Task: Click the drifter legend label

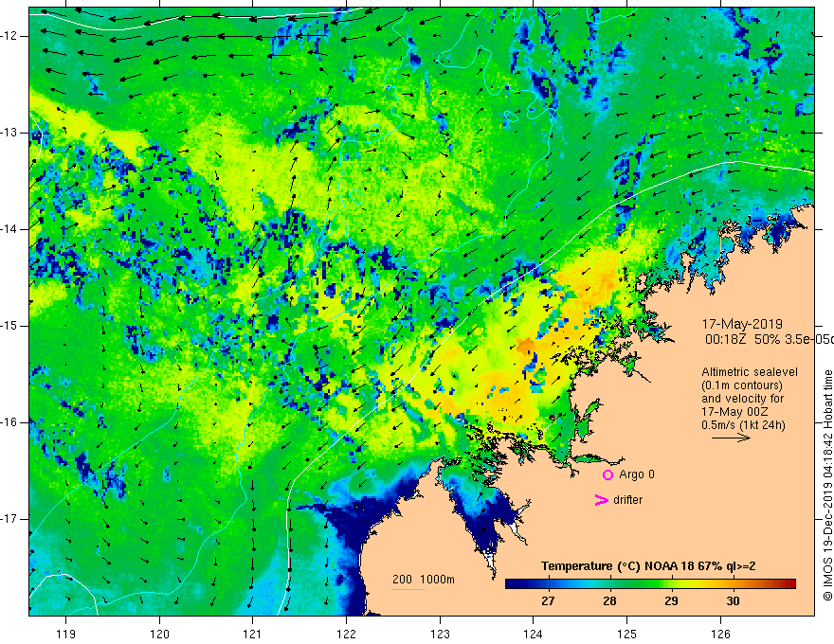Action: click(x=627, y=500)
